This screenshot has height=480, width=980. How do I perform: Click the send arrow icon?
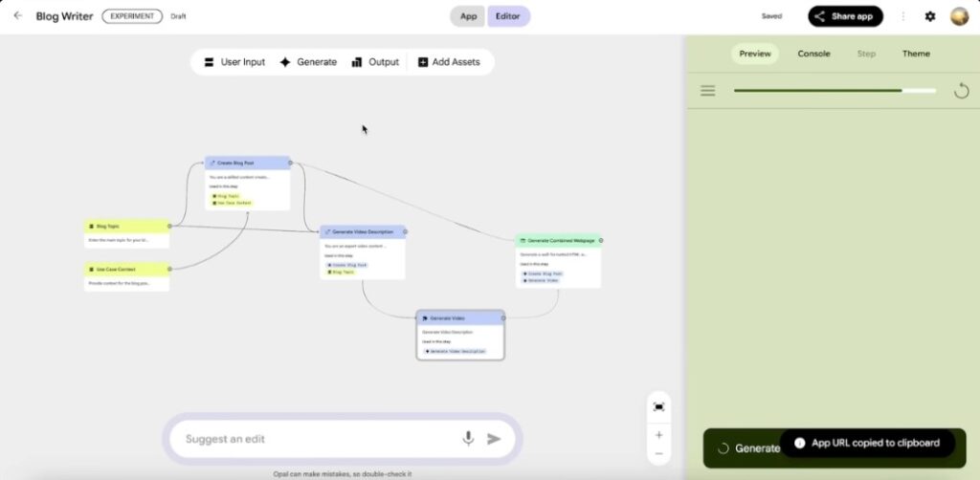[x=494, y=439]
